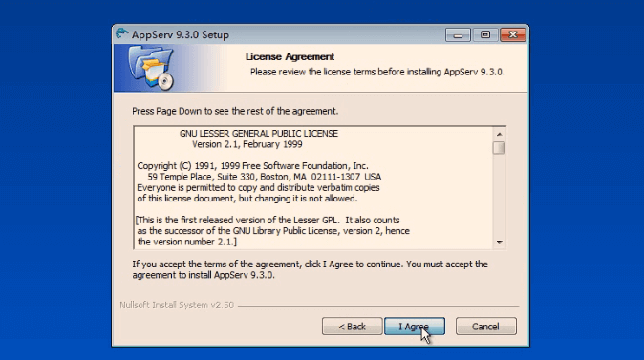Click the empty scrollbar track below the thumb
The image size is (644, 360).
(x=499, y=195)
